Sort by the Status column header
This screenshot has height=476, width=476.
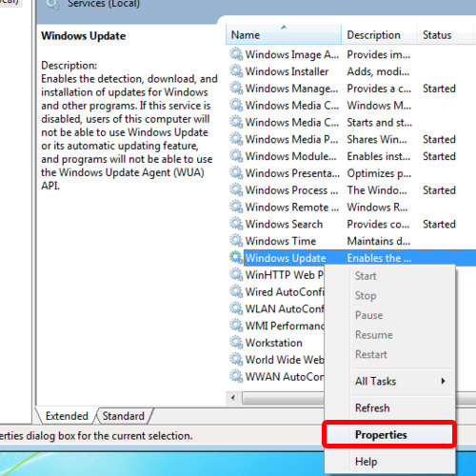445,34
